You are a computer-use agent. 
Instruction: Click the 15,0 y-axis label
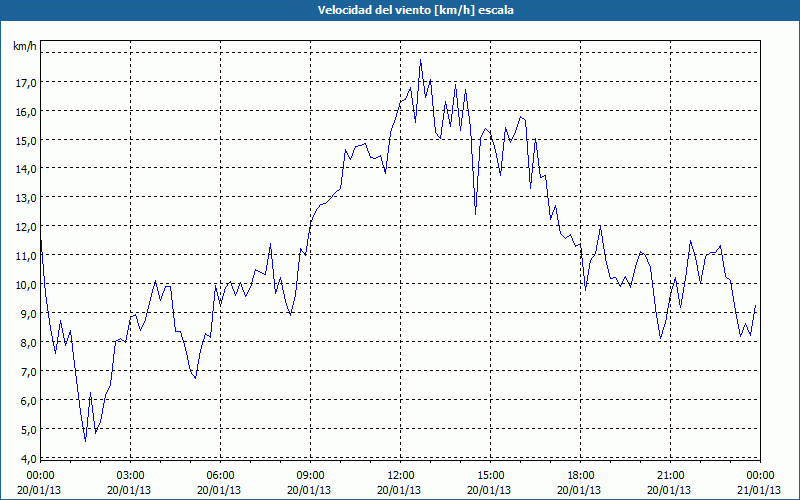pos(26,140)
